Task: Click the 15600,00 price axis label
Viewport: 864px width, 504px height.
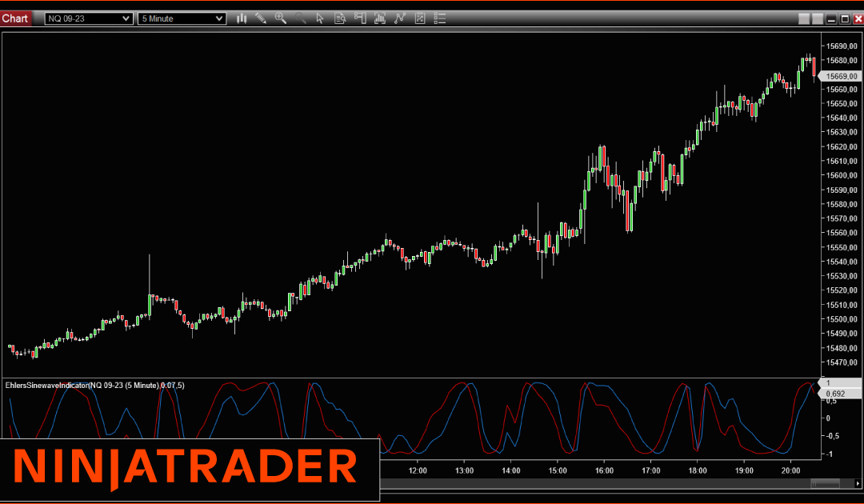Action: pos(842,175)
